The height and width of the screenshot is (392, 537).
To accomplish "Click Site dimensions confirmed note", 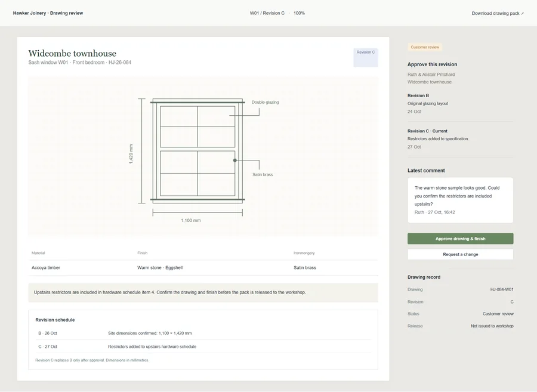I will (150, 333).
